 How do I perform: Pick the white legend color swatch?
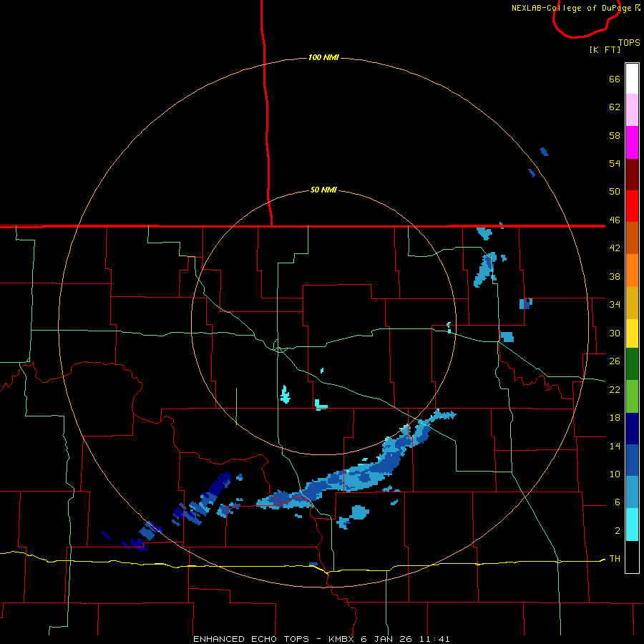click(632, 79)
